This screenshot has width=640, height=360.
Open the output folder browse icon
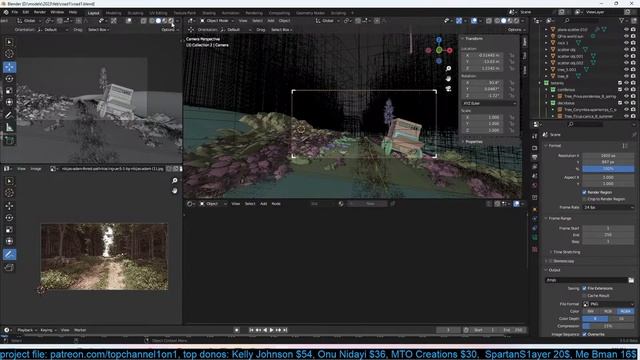pos(631,280)
